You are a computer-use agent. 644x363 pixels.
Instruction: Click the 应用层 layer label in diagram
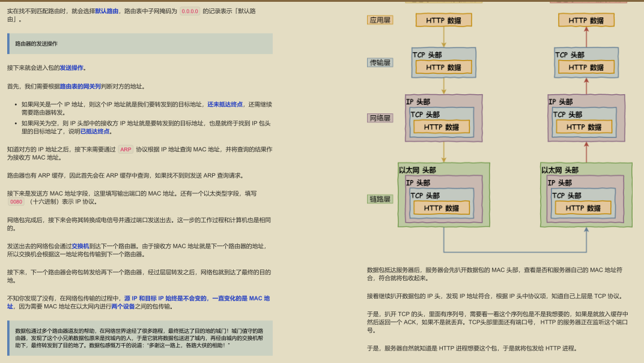(380, 20)
